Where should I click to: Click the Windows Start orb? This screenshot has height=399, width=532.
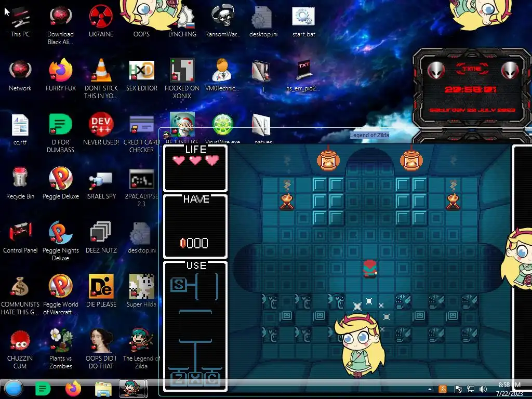click(14, 389)
